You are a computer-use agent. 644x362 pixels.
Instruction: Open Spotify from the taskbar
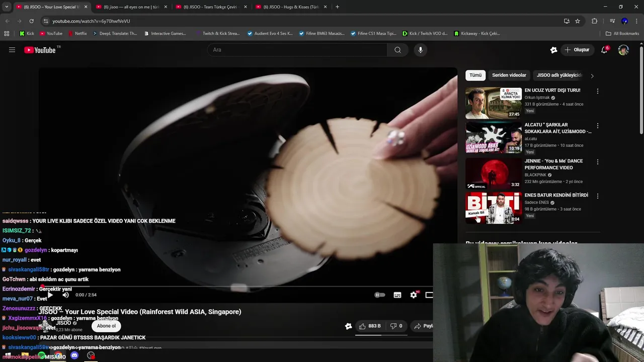(42, 356)
